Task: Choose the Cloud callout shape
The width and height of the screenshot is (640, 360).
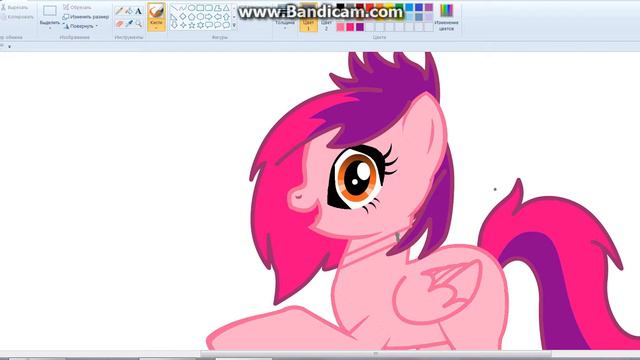Action: pos(226,25)
